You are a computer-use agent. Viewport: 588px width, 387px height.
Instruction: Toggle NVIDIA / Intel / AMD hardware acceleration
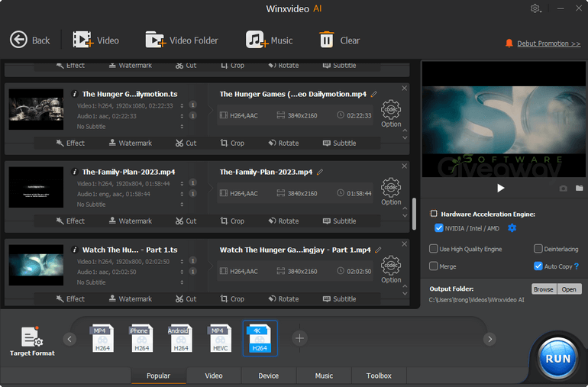tap(439, 228)
